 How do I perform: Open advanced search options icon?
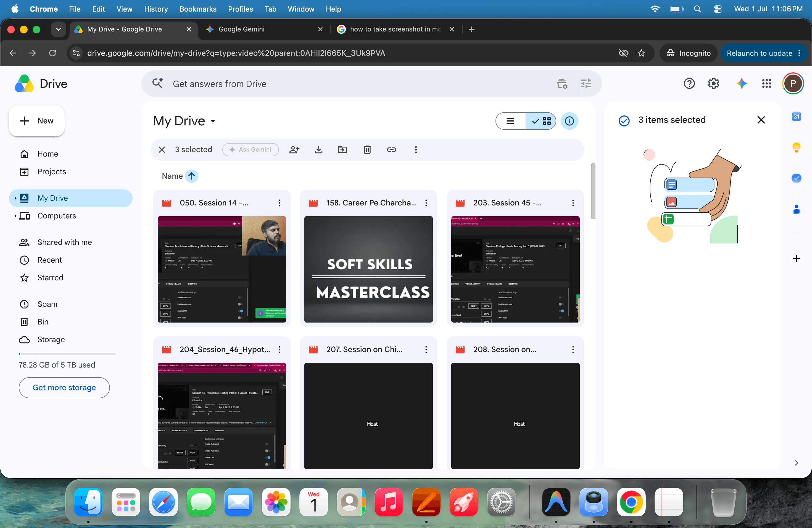point(586,84)
